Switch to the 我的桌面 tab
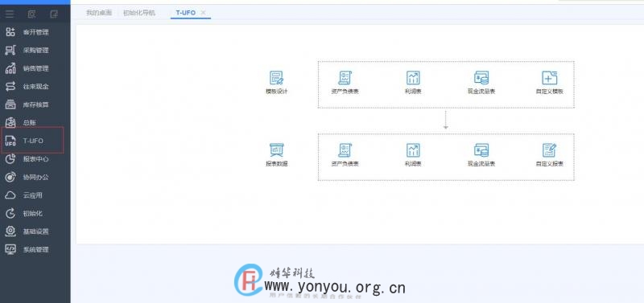Screen dimensions: 644x303 pos(98,13)
